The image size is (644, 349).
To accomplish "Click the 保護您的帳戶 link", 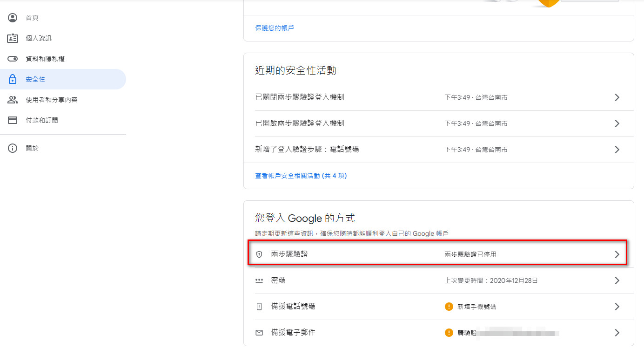I will [x=275, y=28].
